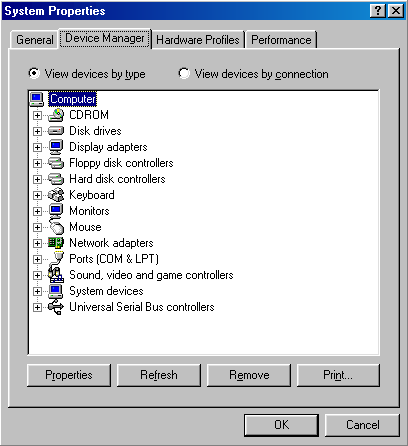Click the Sound, video and game controllers icon
Viewport: 408px width, 446px height.
[x=56, y=275]
